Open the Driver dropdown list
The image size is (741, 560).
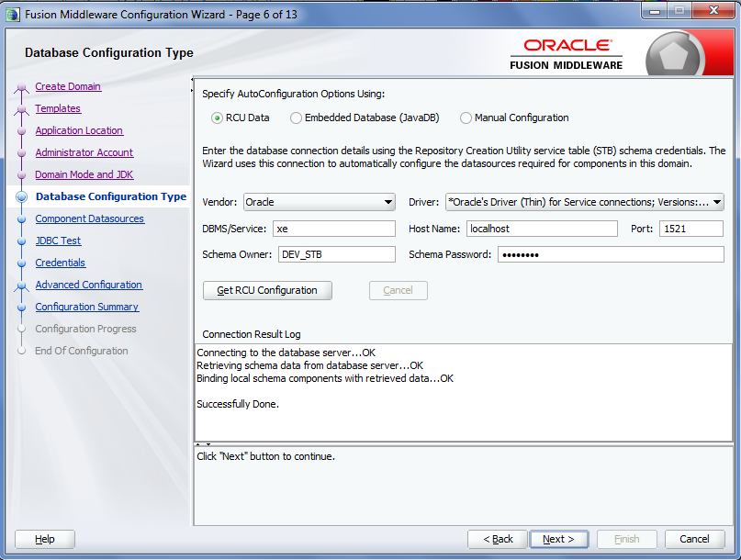click(585, 202)
